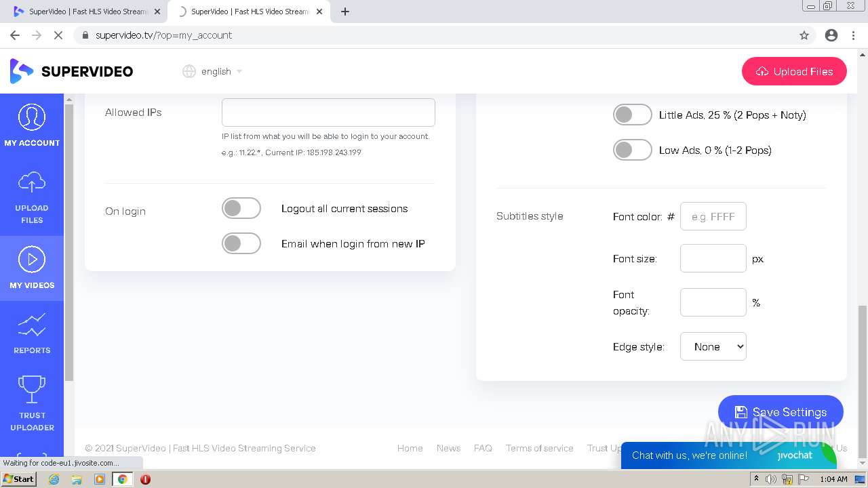Switch to the second SuperVideo tab

click(x=250, y=12)
